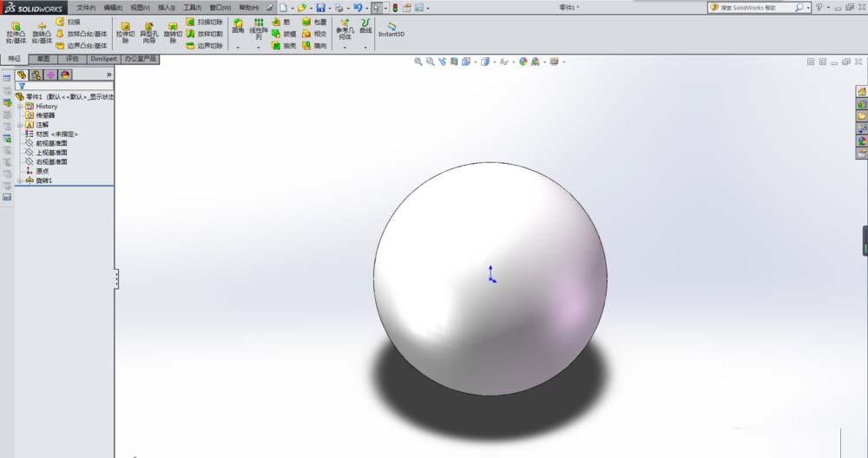Expand the History tree node
Image resolution: width=868 pixels, height=458 pixels.
coord(20,106)
